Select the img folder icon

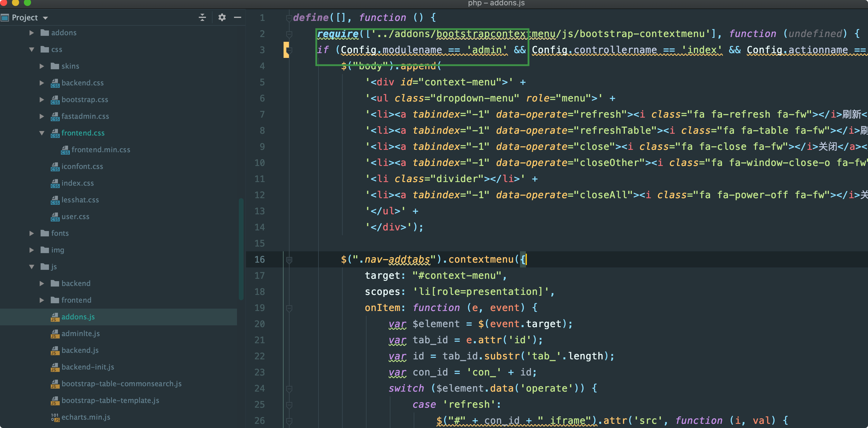44,250
